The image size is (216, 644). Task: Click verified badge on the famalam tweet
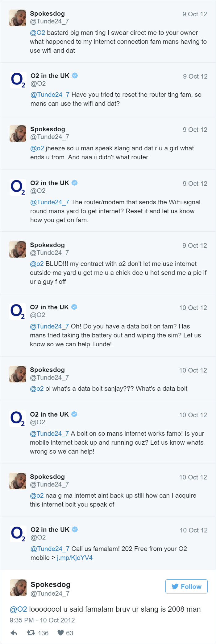(75, 529)
